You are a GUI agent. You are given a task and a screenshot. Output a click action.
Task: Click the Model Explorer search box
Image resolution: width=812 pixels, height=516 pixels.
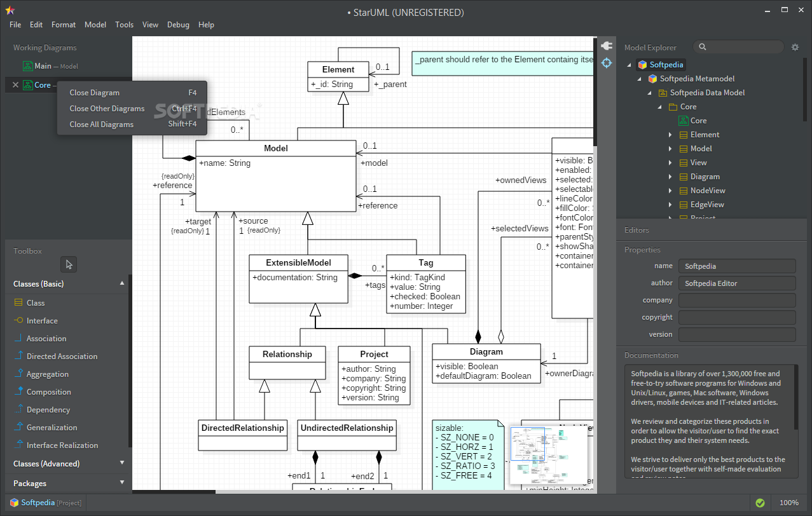click(x=738, y=47)
